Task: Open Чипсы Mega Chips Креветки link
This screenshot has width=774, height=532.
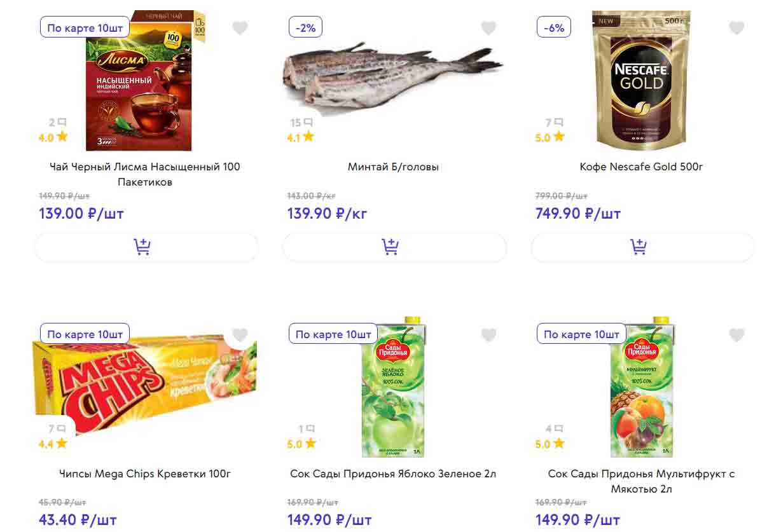Action: coord(145,474)
